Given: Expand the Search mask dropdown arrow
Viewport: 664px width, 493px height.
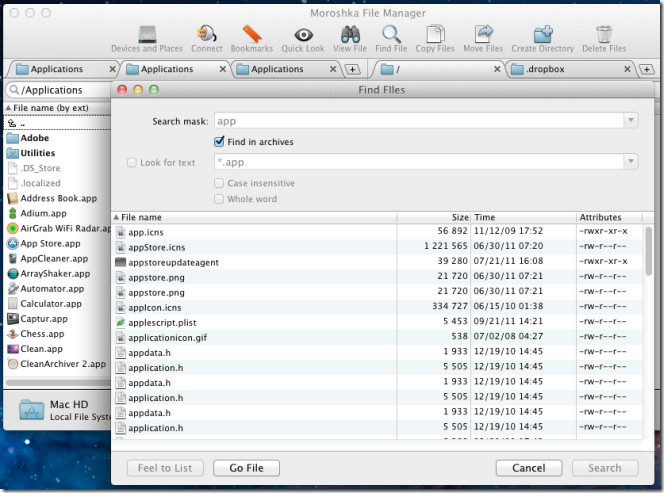Looking at the screenshot, I should click(630, 121).
